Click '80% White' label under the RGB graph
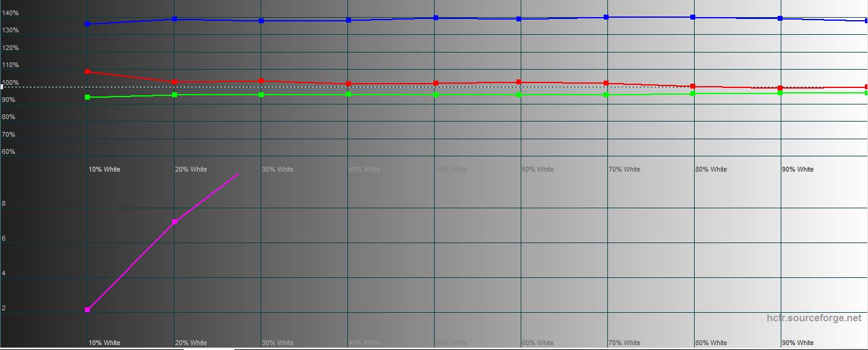Image resolution: width=868 pixels, height=350 pixels. (x=711, y=169)
